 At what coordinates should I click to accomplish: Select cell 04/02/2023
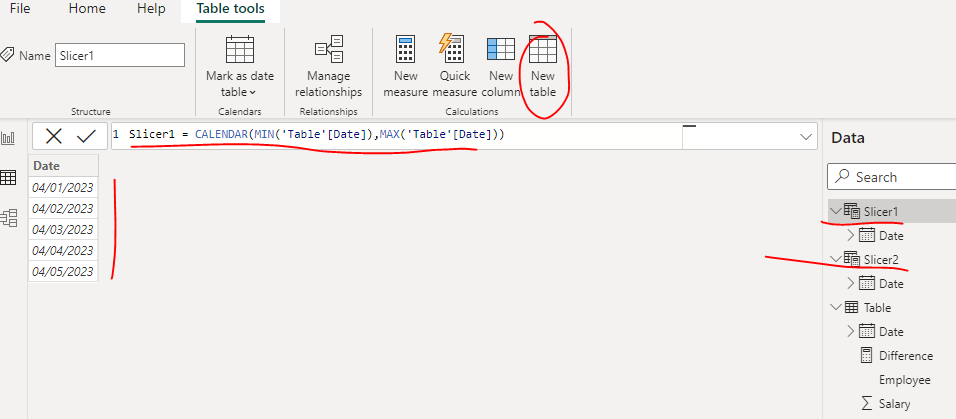[63, 209]
